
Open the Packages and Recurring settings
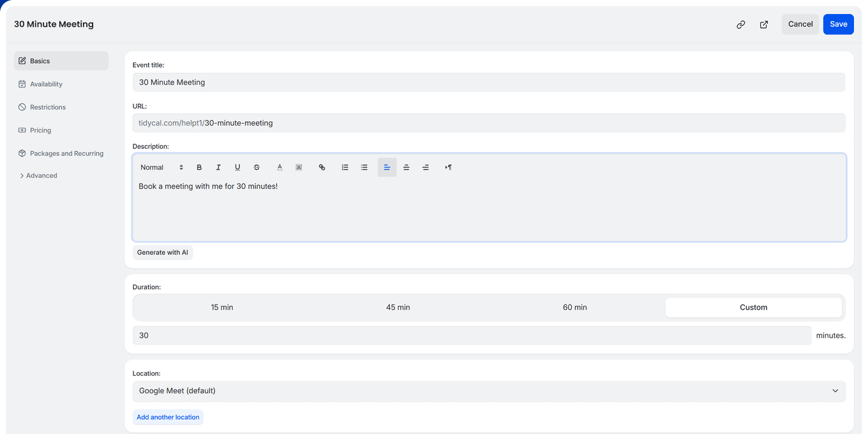pos(66,153)
